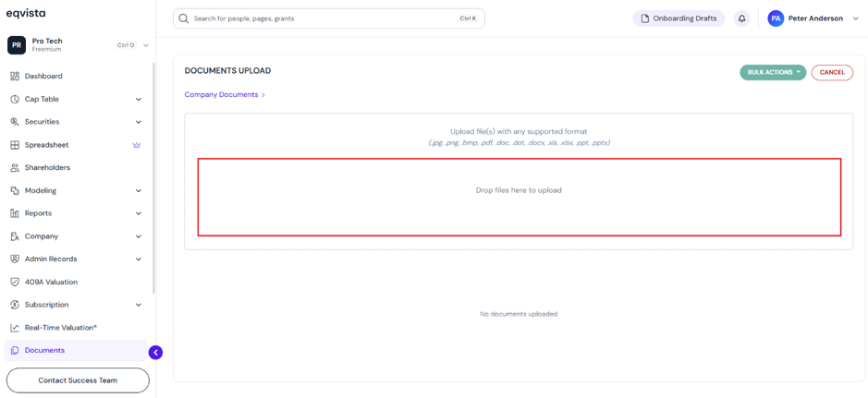Open Onboarding Drafts button

pyautogui.click(x=679, y=18)
